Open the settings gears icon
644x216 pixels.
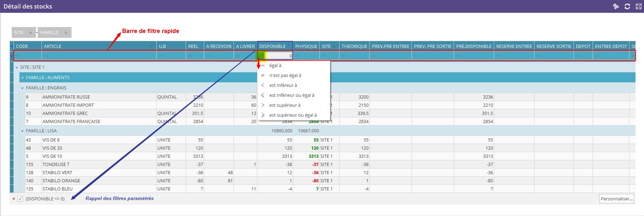pyautogui.click(x=616, y=6)
